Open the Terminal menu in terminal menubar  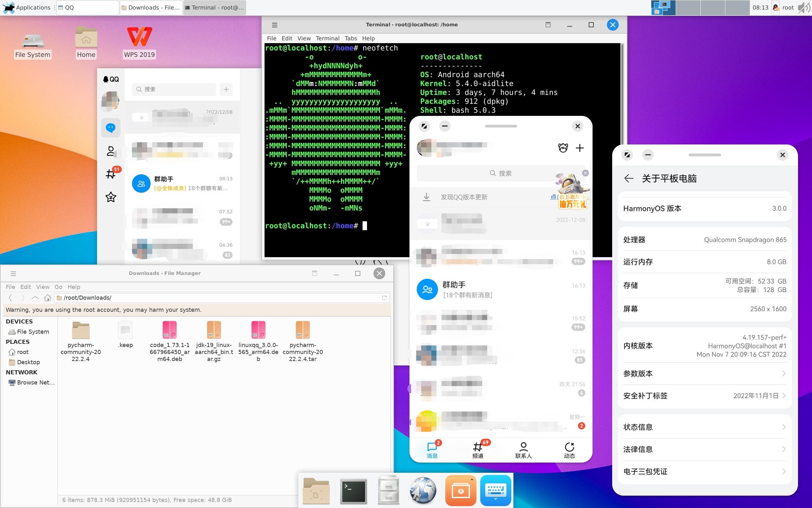[x=327, y=38]
